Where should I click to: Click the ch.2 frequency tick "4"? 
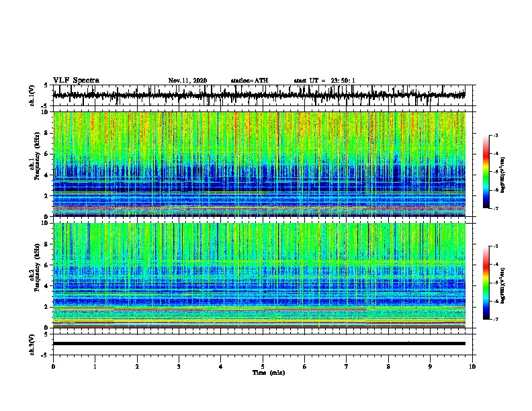(47, 286)
